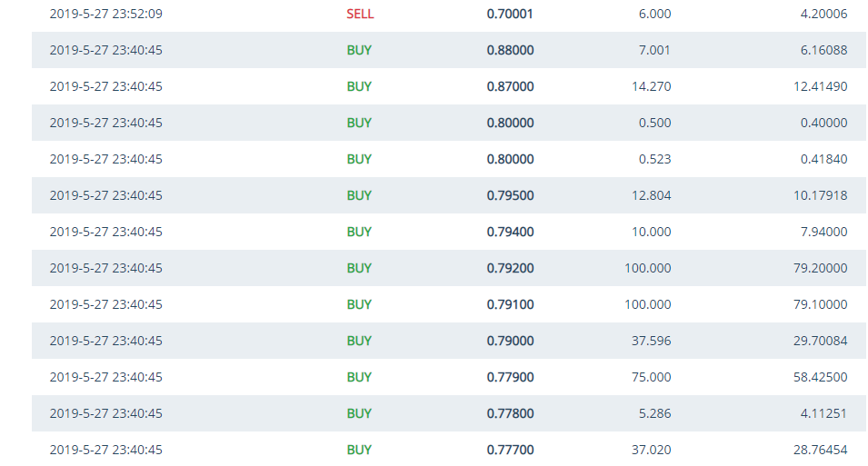
Task: Click the 0.79500 price value
Action: [510, 196]
